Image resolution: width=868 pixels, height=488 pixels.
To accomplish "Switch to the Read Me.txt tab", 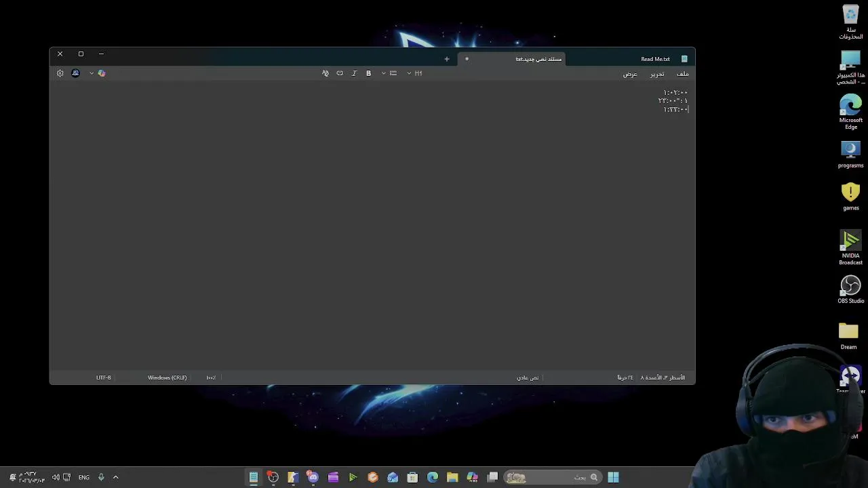I will [655, 59].
